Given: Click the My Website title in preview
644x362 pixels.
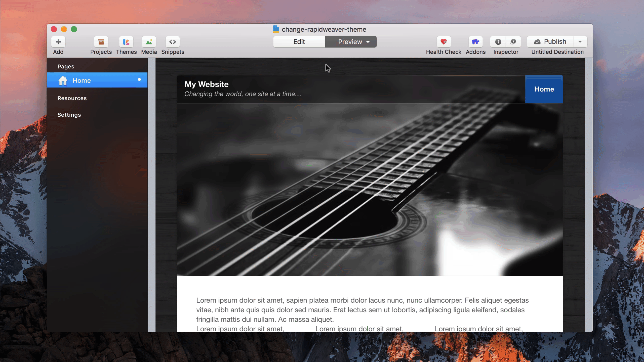Looking at the screenshot, I should [x=206, y=84].
